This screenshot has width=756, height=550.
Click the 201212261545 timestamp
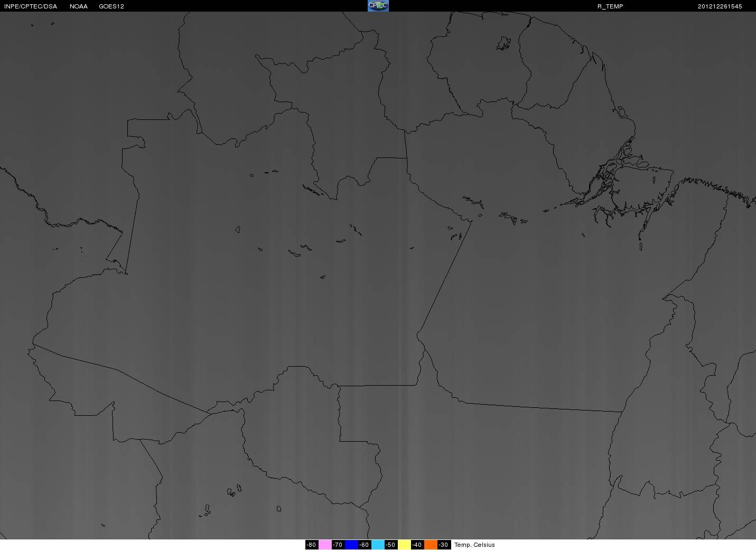[x=720, y=6]
